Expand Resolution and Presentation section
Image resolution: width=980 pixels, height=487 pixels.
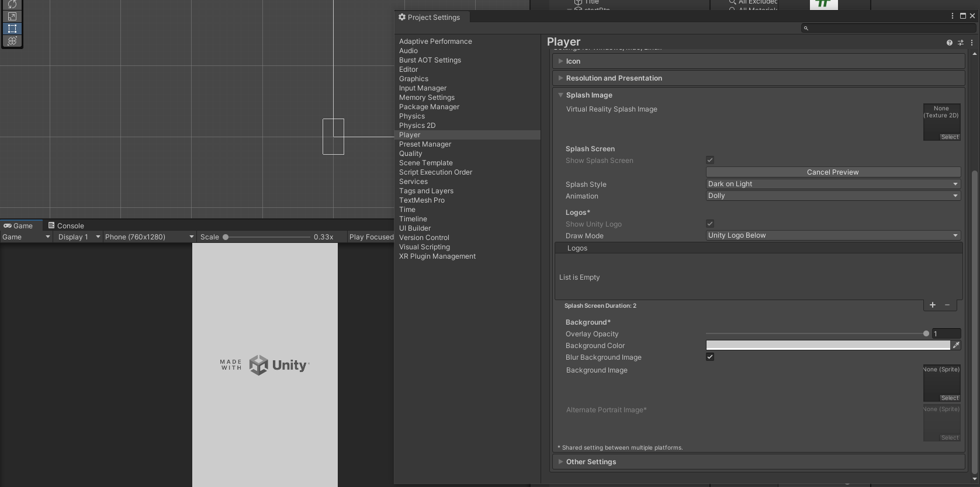(759, 78)
